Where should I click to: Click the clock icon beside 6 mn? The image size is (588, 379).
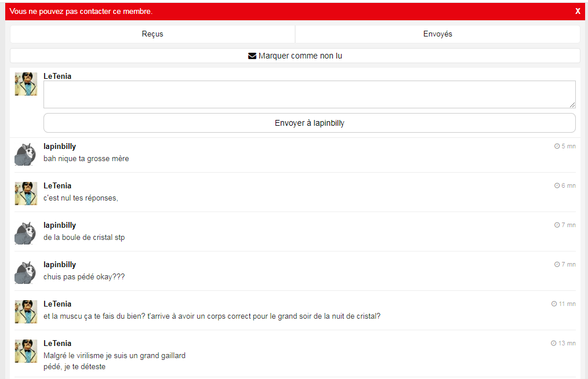pos(557,186)
